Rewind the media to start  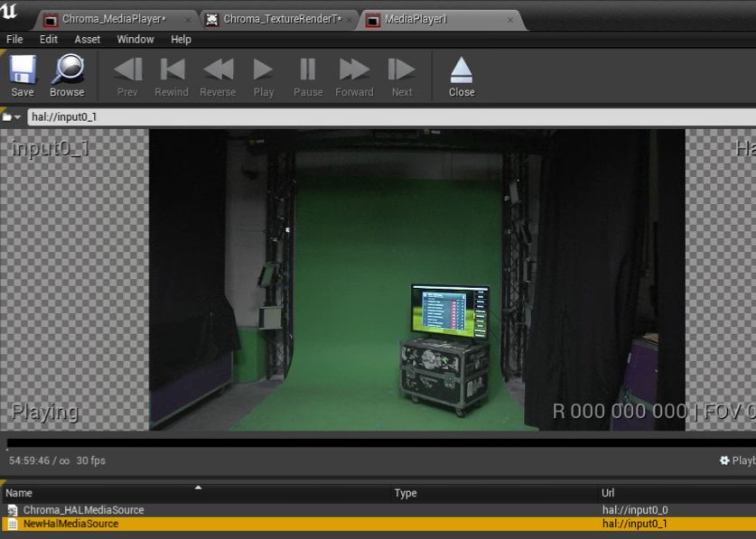point(172,76)
